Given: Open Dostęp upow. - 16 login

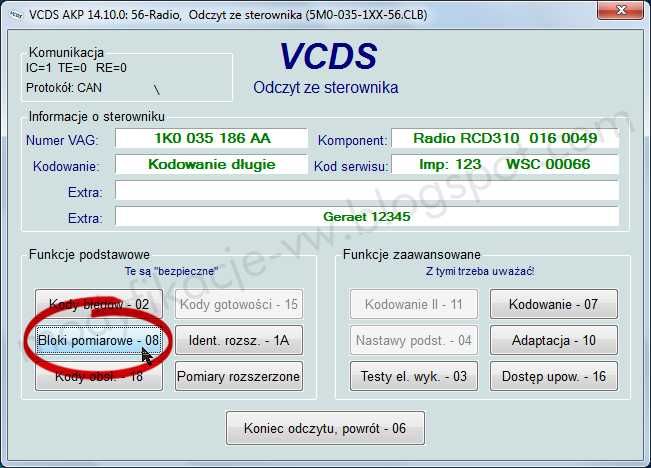Looking at the screenshot, I should [x=553, y=376].
